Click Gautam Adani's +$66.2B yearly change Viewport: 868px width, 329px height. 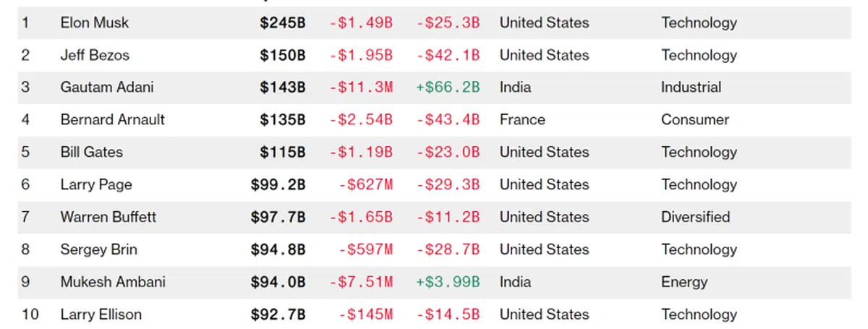click(x=448, y=87)
